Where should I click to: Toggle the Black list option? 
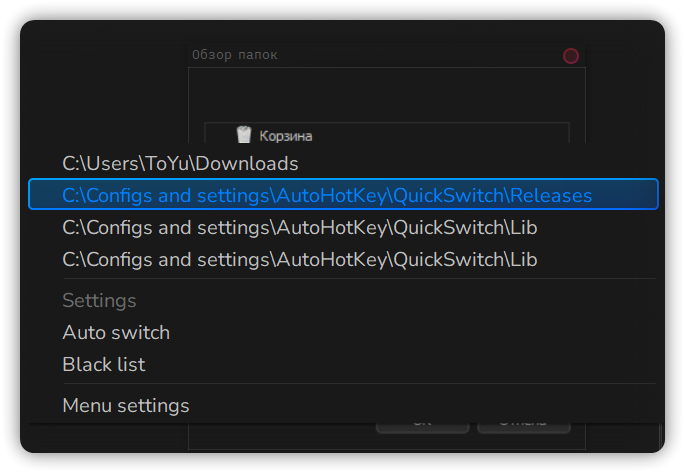pos(104,364)
